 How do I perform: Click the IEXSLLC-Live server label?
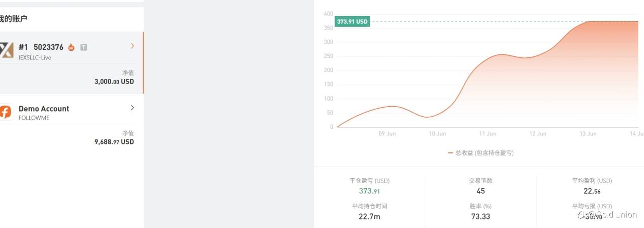tap(35, 58)
